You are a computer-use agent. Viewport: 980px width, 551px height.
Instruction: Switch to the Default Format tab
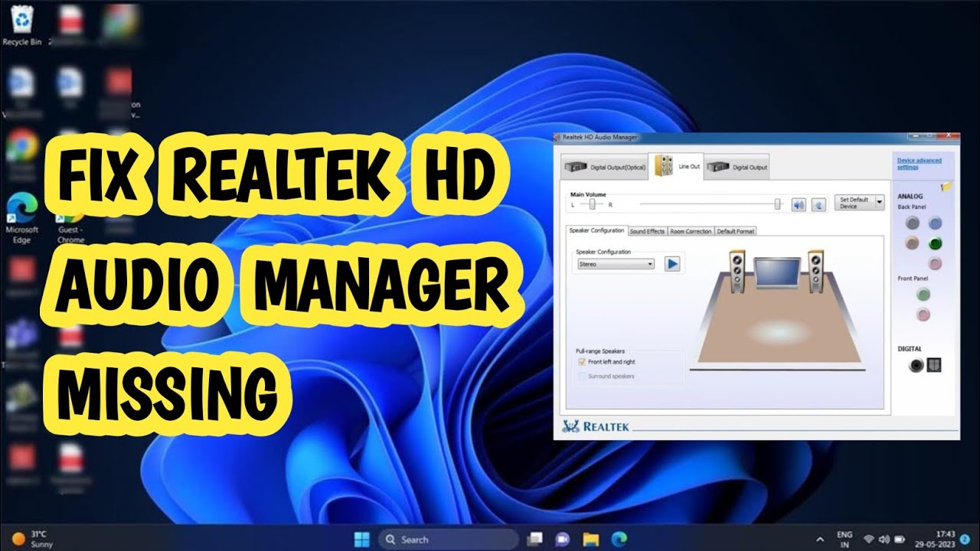tap(736, 231)
